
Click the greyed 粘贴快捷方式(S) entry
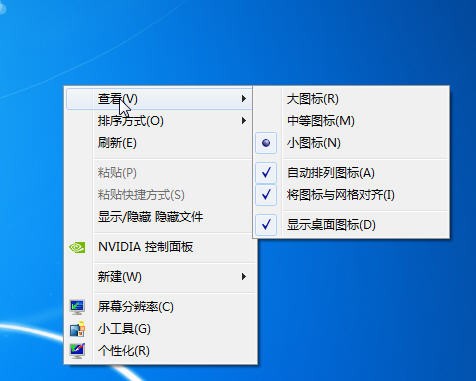coord(159,195)
